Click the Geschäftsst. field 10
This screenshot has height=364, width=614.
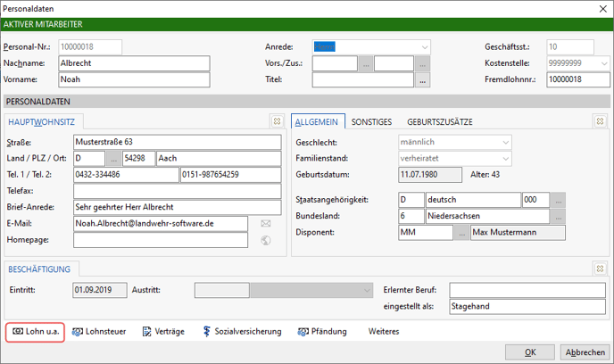(570, 47)
